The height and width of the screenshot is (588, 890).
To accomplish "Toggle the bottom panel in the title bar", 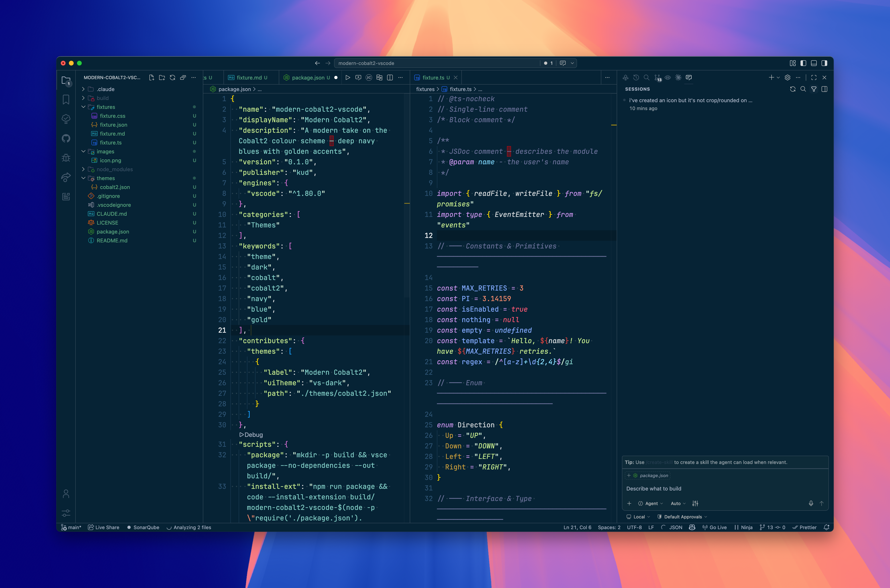I will click(814, 63).
